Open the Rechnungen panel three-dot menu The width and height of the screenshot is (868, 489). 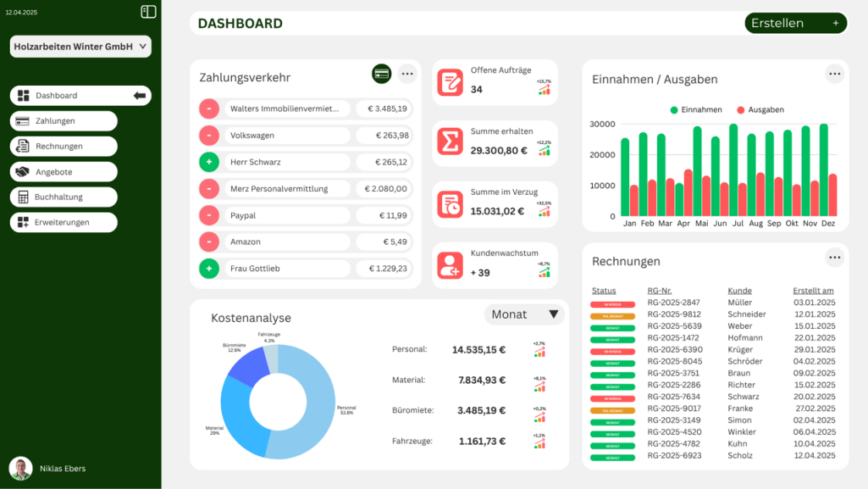(x=835, y=258)
